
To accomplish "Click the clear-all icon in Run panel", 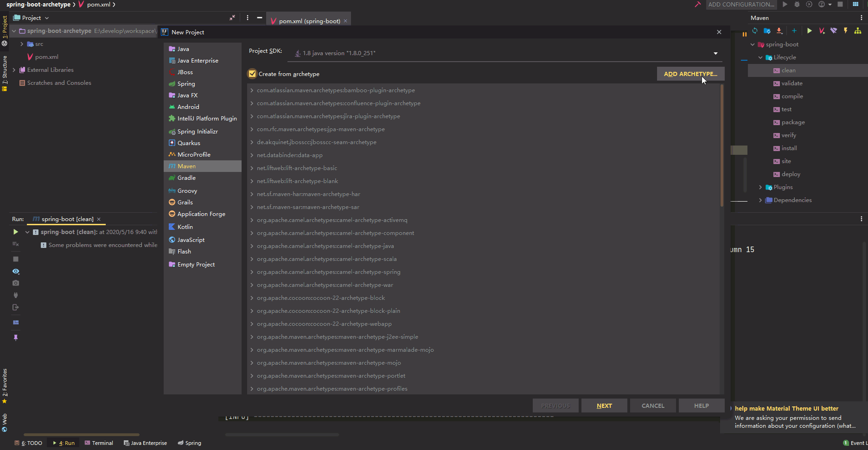I will 16,244.
